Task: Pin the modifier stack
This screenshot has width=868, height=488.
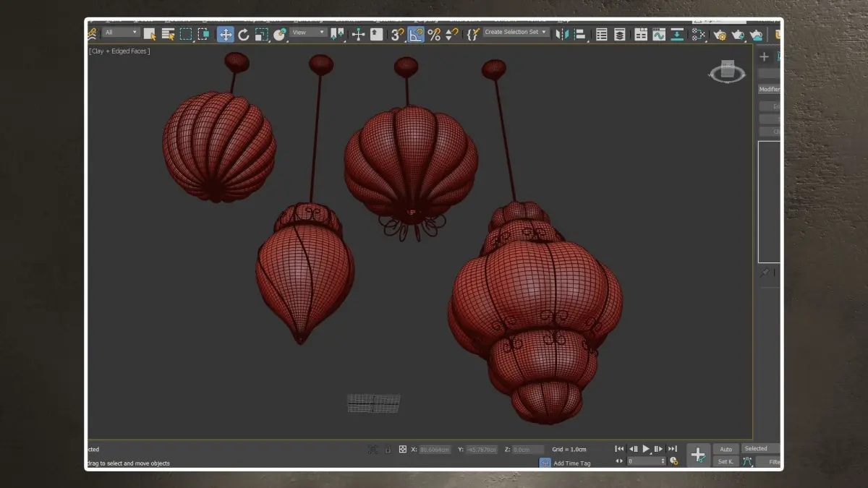Action: pyautogui.click(x=764, y=273)
